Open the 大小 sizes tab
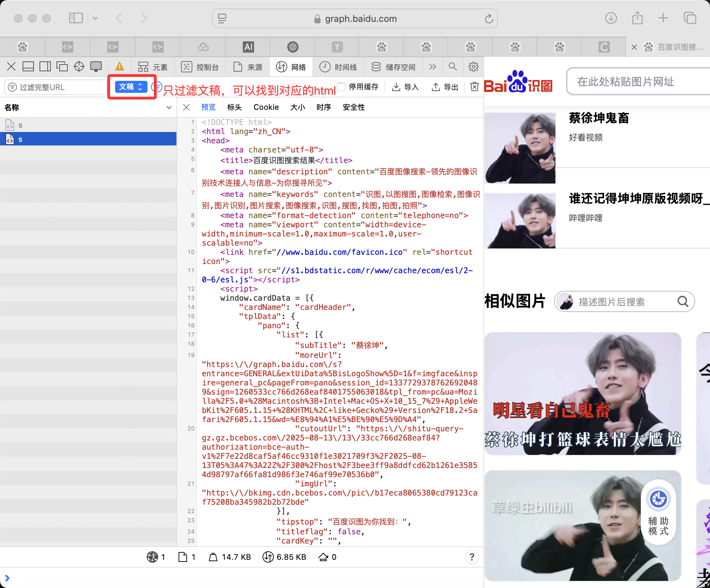 pyautogui.click(x=297, y=107)
